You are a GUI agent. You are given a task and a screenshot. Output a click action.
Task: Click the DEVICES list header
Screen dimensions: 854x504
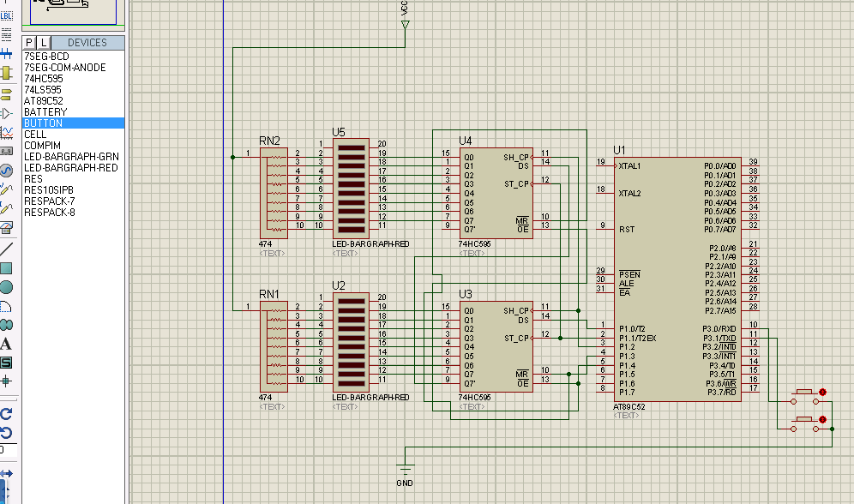(87, 43)
